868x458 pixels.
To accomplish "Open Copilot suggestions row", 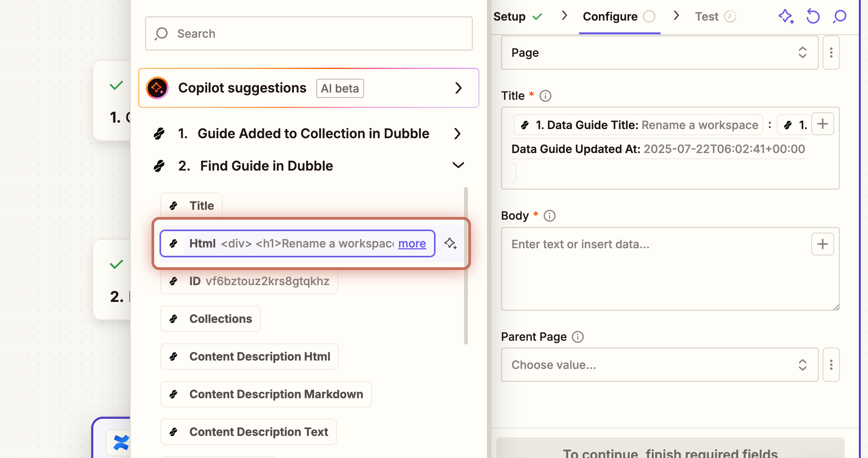I will (x=309, y=88).
